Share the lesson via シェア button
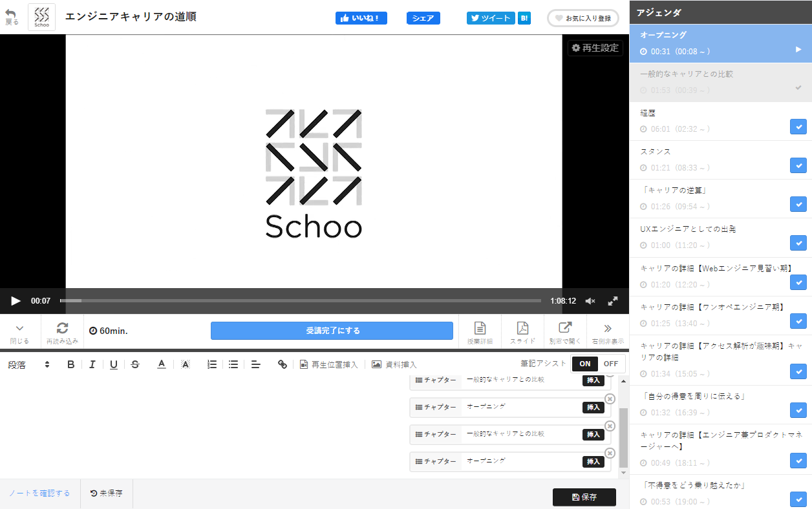 (423, 18)
